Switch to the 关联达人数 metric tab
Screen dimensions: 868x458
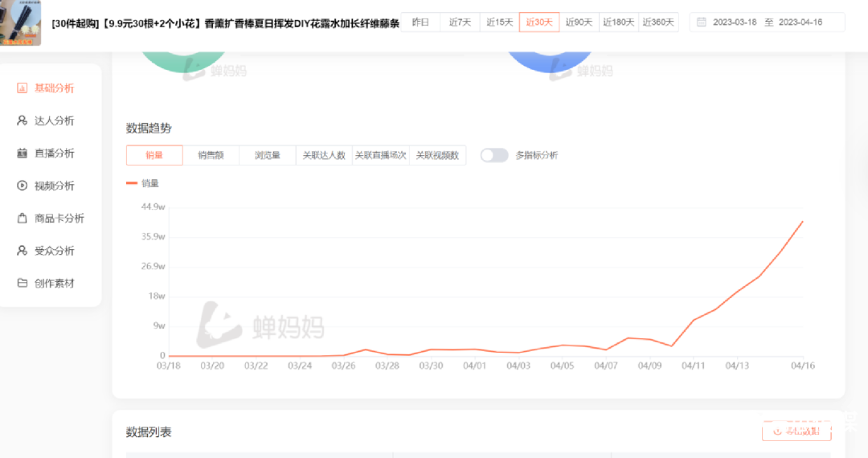(x=324, y=155)
